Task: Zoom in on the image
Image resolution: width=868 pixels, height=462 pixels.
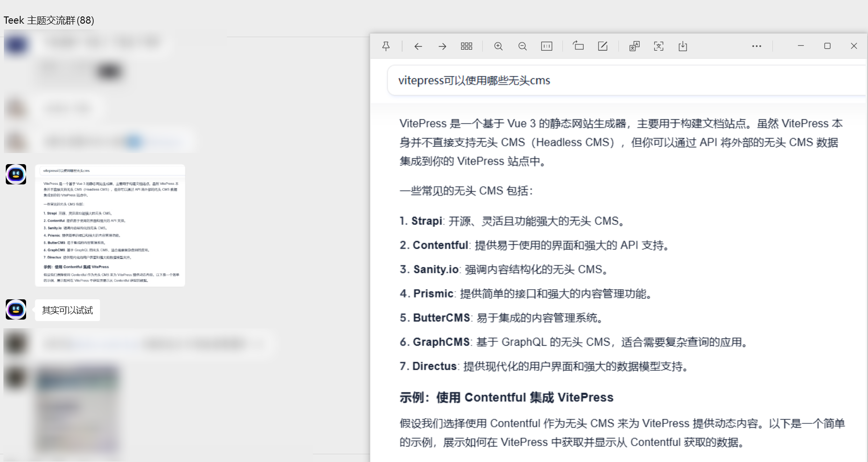Action: pyautogui.click(x=498, y=46)
